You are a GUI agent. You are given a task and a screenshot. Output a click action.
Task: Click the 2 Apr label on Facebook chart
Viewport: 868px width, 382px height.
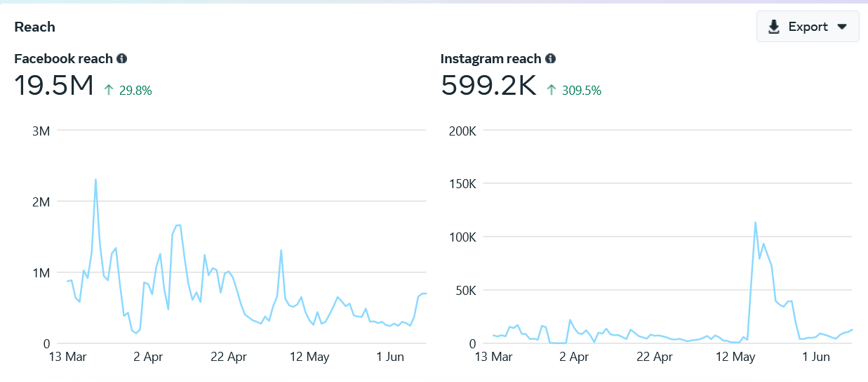(148, 357)
